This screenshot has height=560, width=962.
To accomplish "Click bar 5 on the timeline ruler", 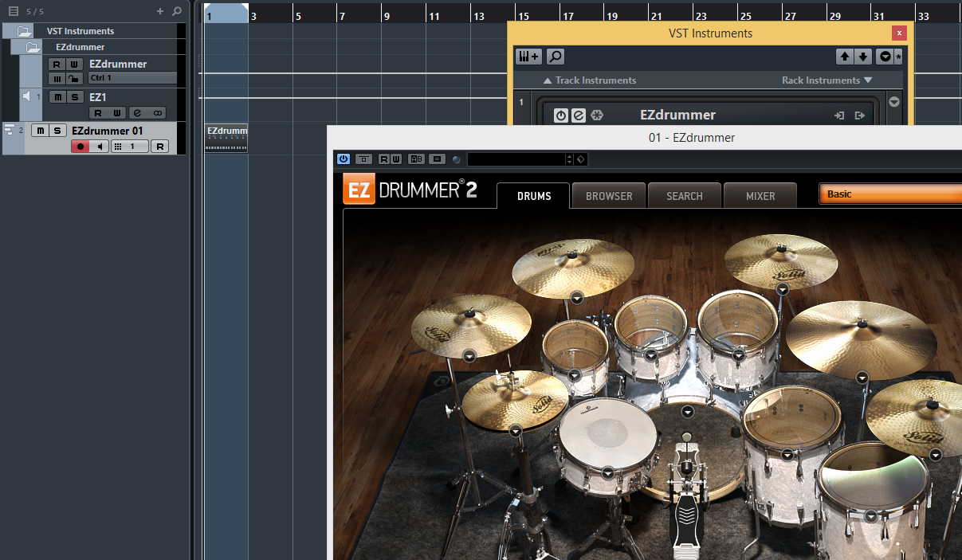I will (x=298, y=16).
